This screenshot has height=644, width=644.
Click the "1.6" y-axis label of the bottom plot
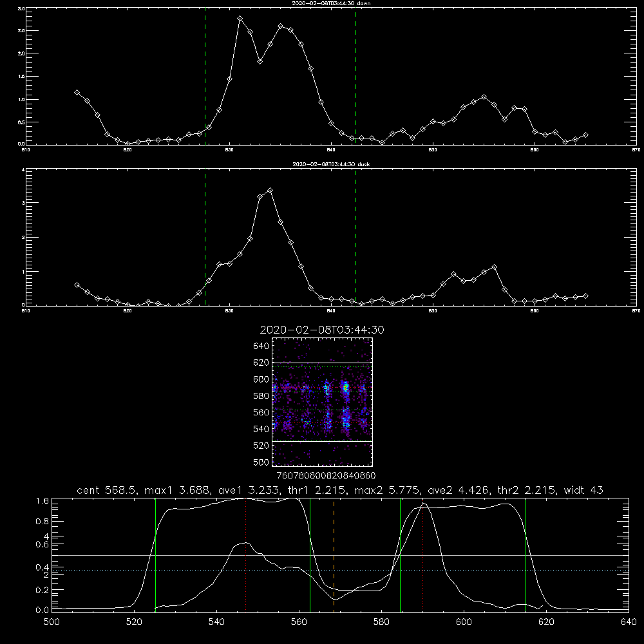coord(43,500)
